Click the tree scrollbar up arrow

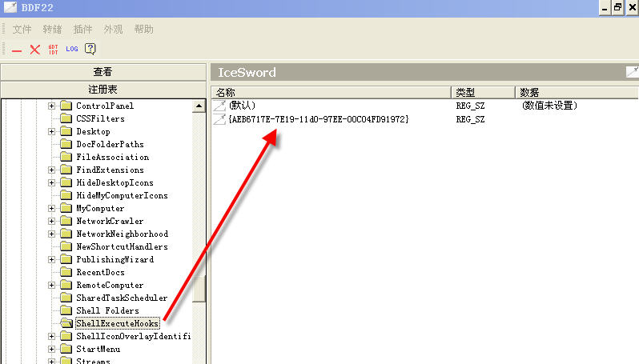pos(199,106)
